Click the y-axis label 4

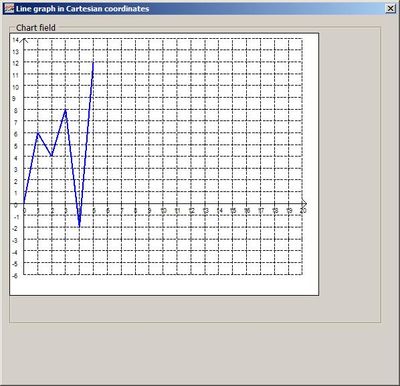coord(16,158)
